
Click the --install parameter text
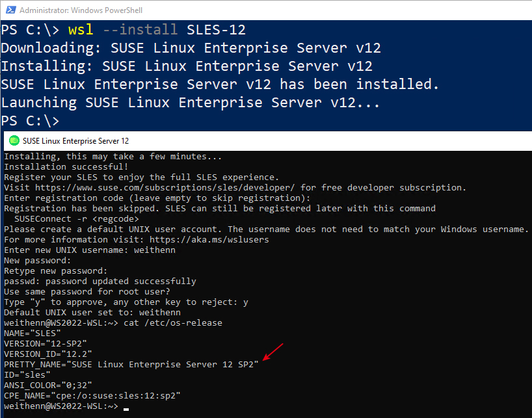click(x=140, y=29)
